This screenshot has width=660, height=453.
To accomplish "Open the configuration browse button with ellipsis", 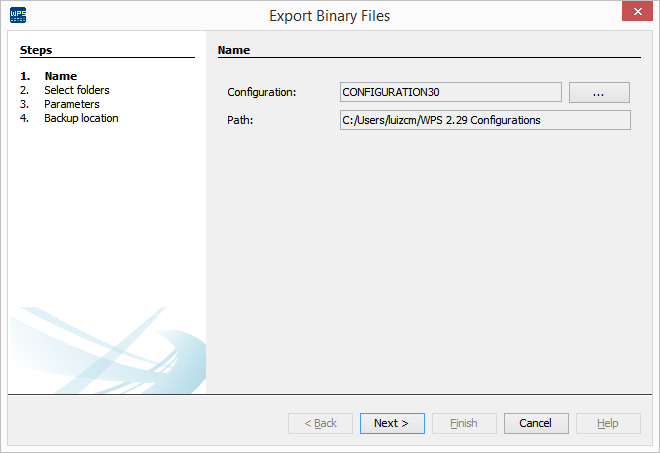I will (x=599, y=92).
